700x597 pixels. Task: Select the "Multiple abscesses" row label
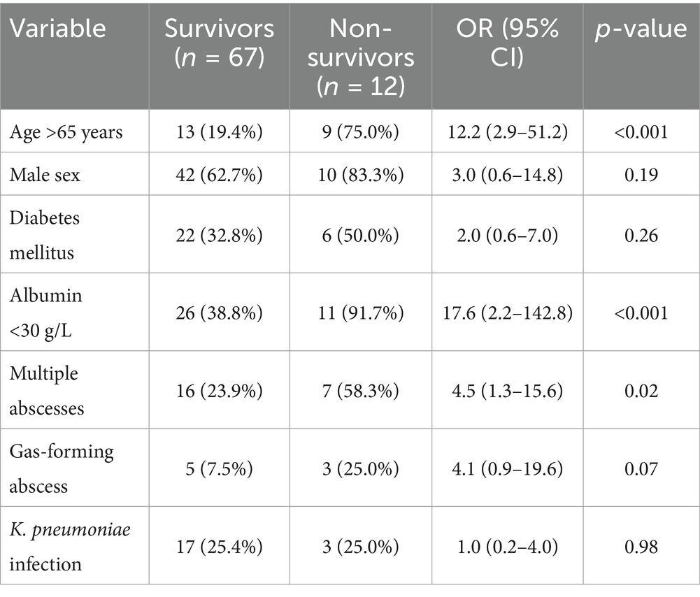point(49,389)
